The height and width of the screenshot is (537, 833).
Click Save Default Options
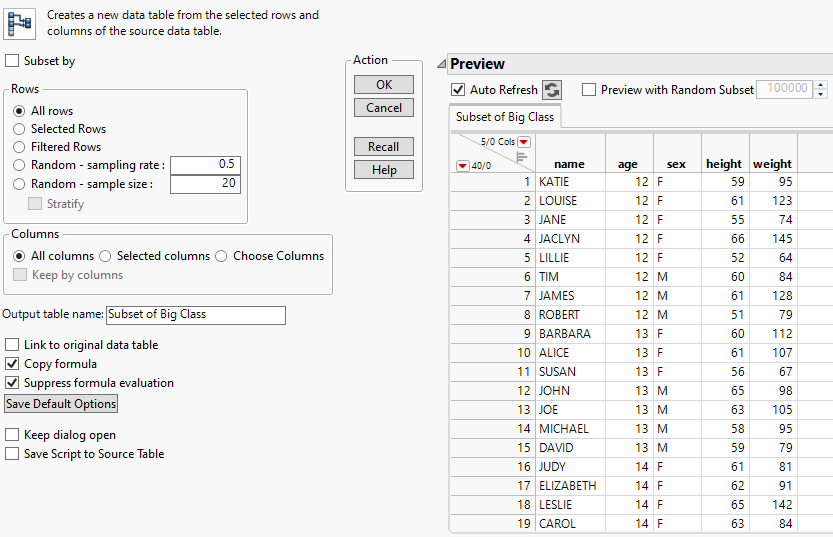click(x=61, y=404)
